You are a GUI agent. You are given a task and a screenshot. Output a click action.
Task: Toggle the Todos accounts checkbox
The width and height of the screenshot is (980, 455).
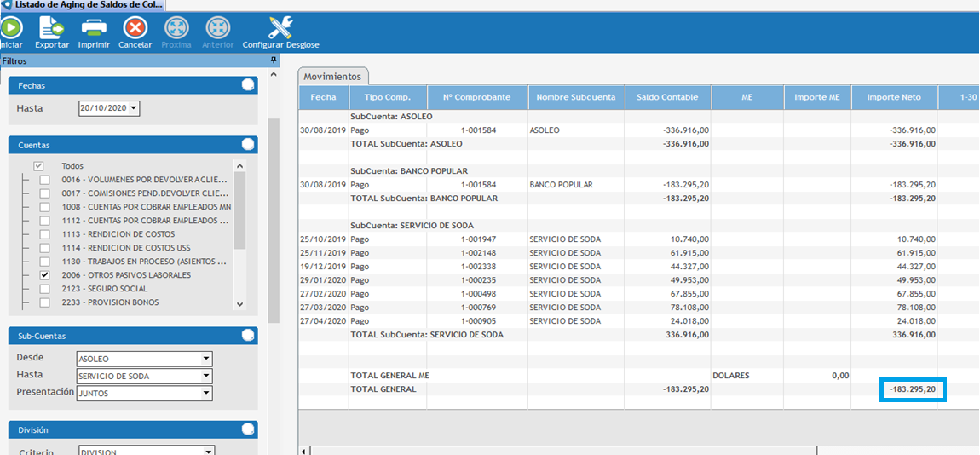[x=38, y=166]
